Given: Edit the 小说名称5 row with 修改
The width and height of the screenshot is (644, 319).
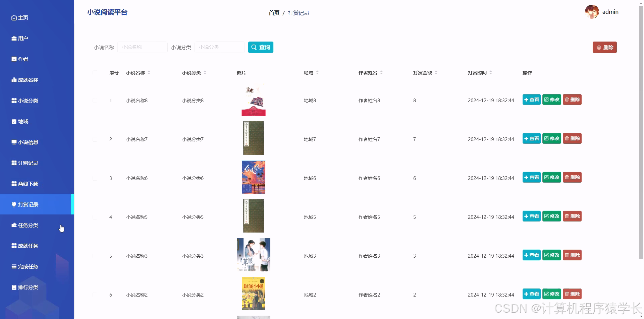Looking at the screenshot, I should coord(552,216).
